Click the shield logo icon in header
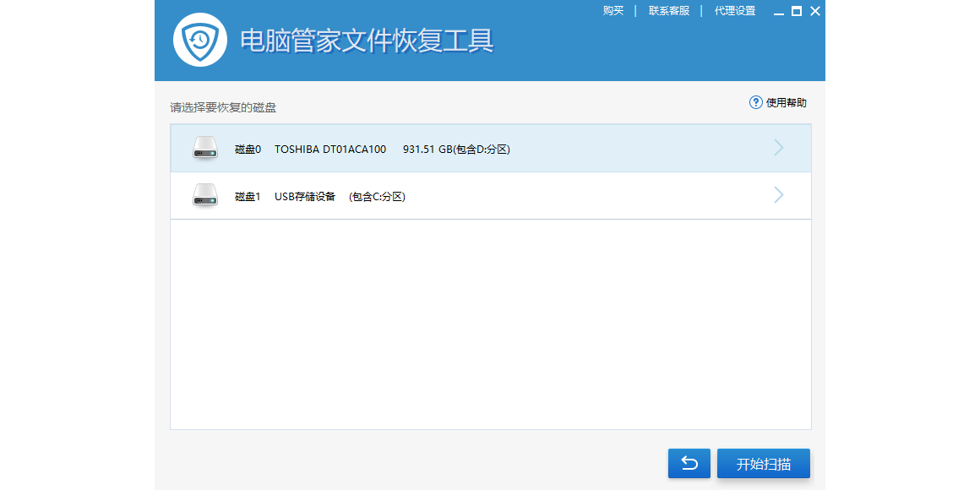 [200, 40]
